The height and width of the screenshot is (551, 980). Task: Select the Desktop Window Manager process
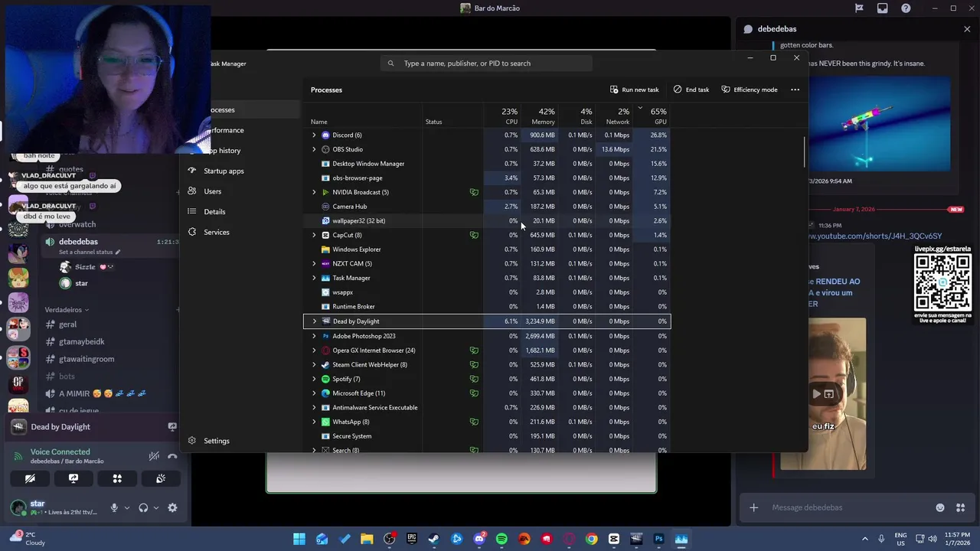tap(487, 164)
